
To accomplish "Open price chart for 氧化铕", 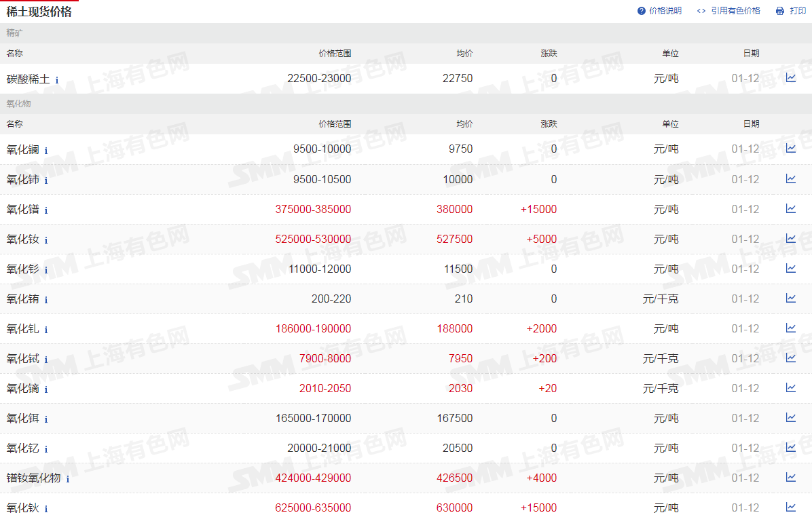I will tap(790, 298).
